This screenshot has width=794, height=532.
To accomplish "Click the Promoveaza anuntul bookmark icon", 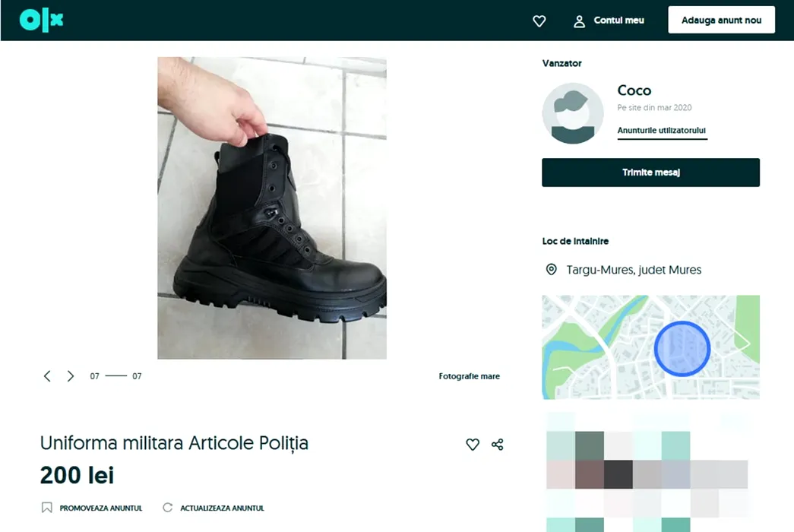I will 46,507.
